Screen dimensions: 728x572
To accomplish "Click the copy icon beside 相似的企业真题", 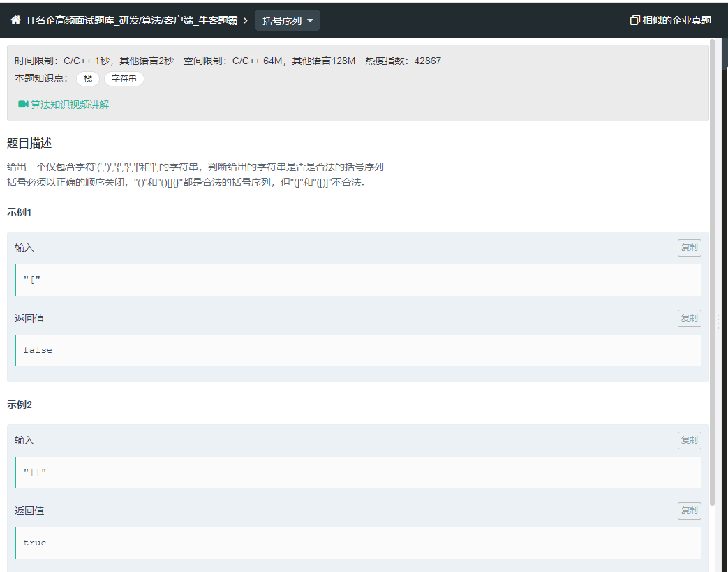I will (x=634, y=20).
